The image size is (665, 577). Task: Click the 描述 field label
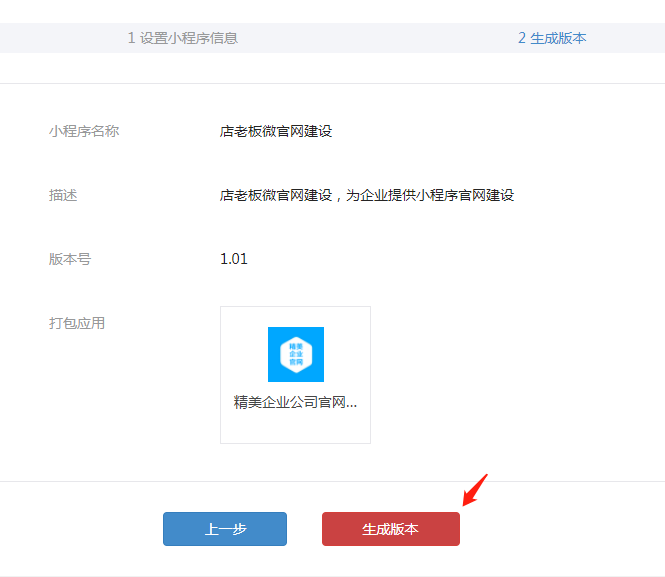click(x=63, y=195)
